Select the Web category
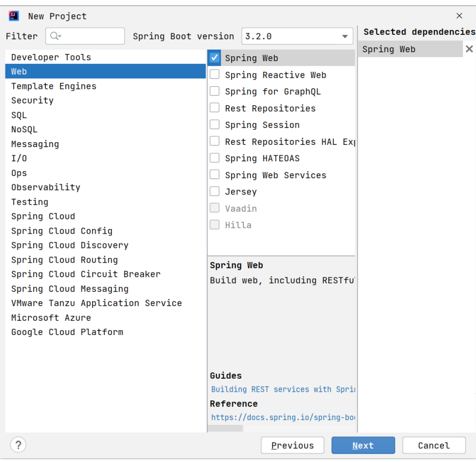476x462 pixels. (105, 71)
